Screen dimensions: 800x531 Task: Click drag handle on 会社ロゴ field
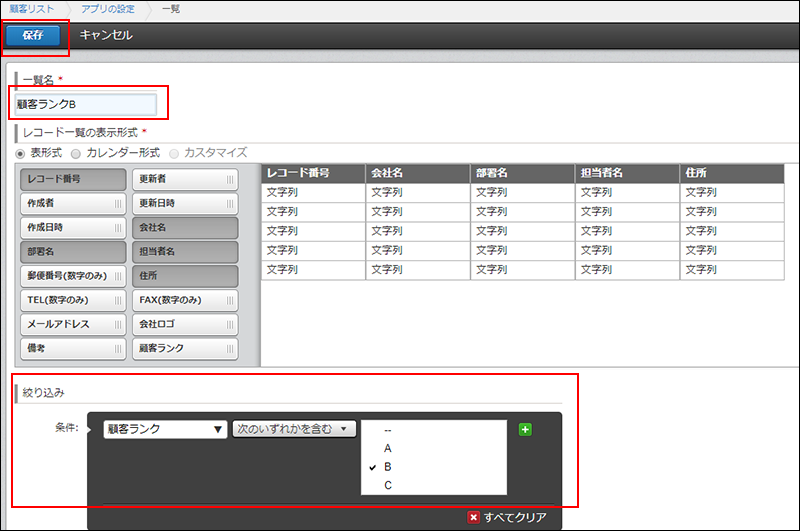pos(231,324)
